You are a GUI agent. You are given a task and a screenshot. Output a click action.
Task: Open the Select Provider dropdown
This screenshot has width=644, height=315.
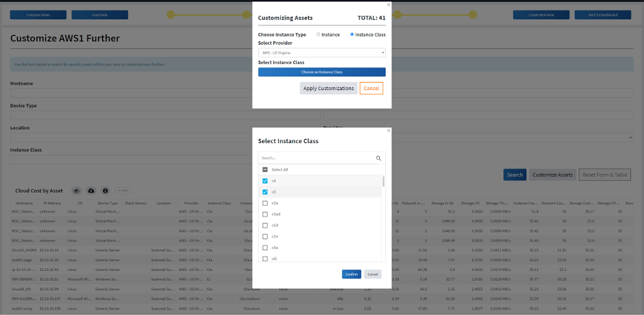tap(321, 52)
